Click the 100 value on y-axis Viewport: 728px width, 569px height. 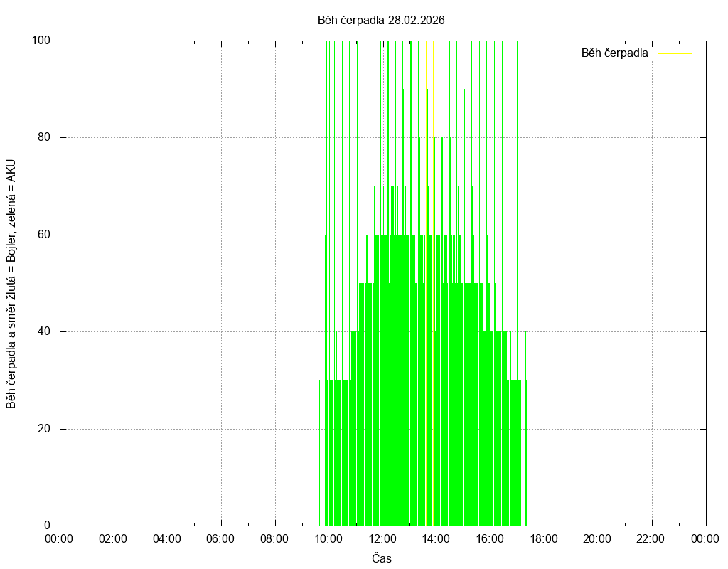point(41,41)
